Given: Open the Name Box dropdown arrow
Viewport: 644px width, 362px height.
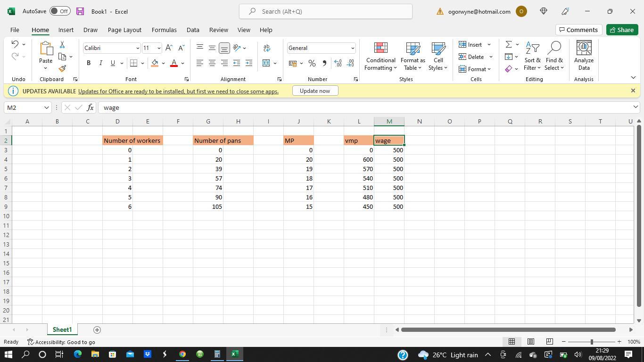Looking at the screenshot, I should (47, 107).
